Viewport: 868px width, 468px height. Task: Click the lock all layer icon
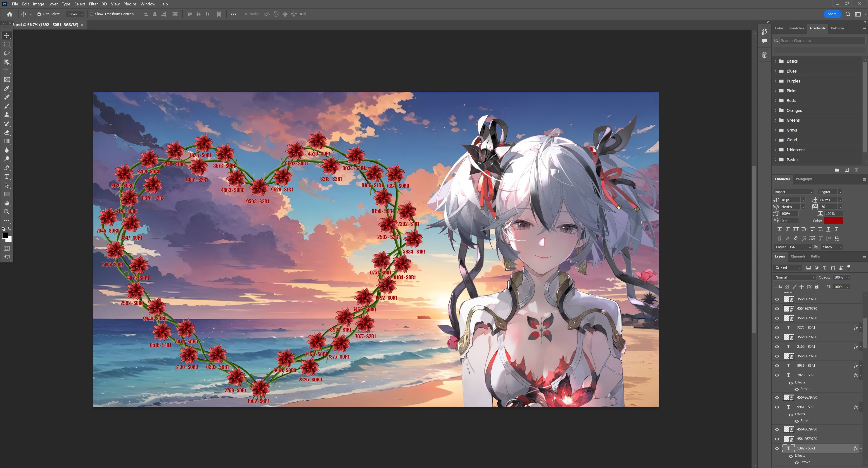816,287
